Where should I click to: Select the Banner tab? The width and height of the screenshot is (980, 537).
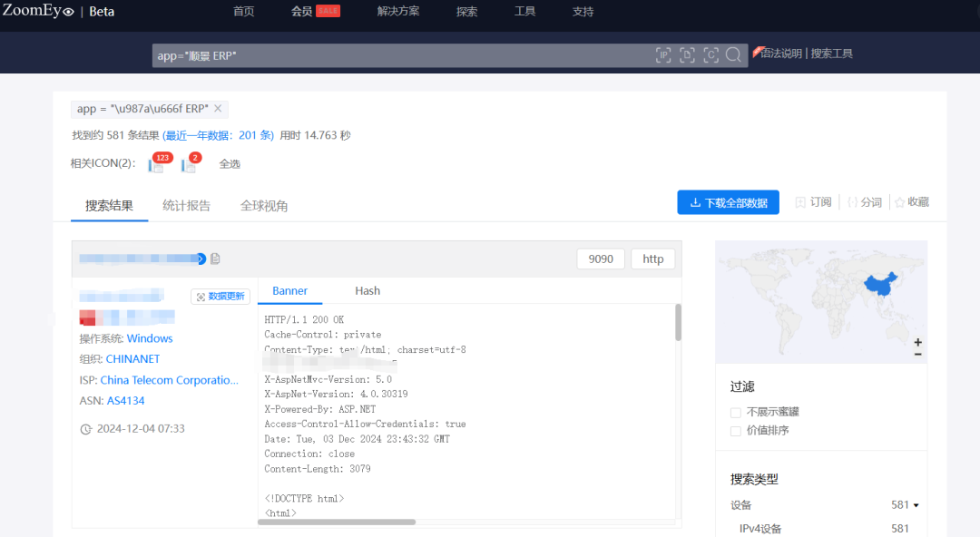[x=290, y=290]
